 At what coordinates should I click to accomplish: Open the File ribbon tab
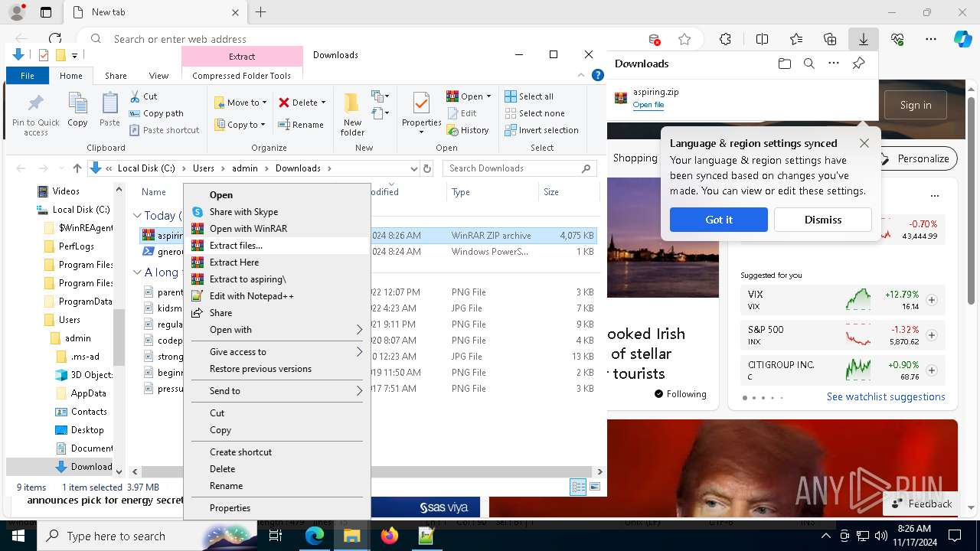[x=28, y=76]
